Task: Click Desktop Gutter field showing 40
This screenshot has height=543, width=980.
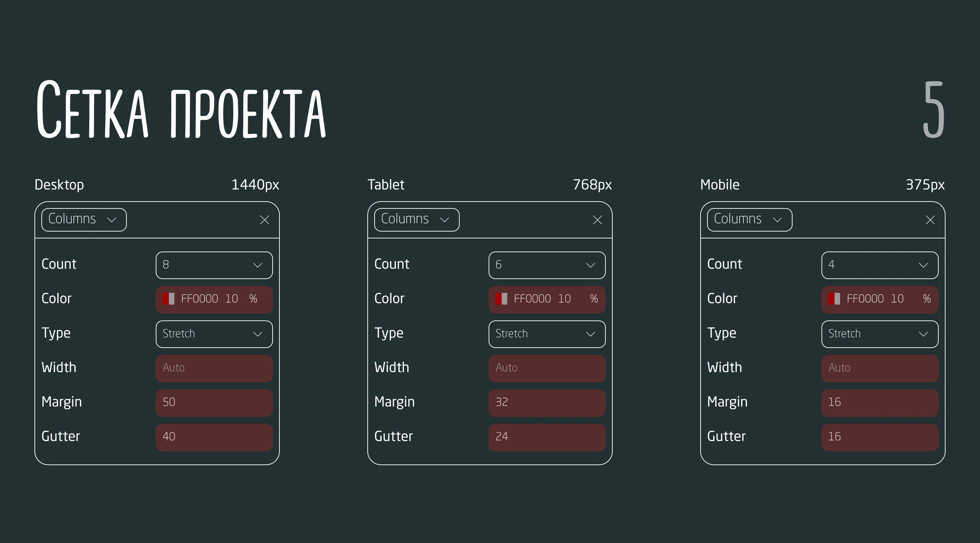Action: 214,437
